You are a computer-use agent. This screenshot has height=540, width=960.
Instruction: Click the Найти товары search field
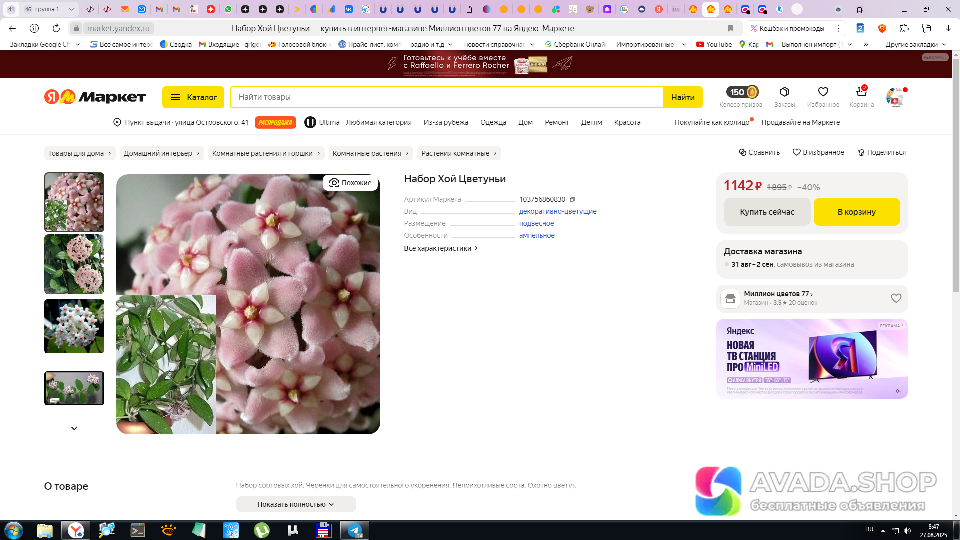pyautogui.click(x=445, y=97)
